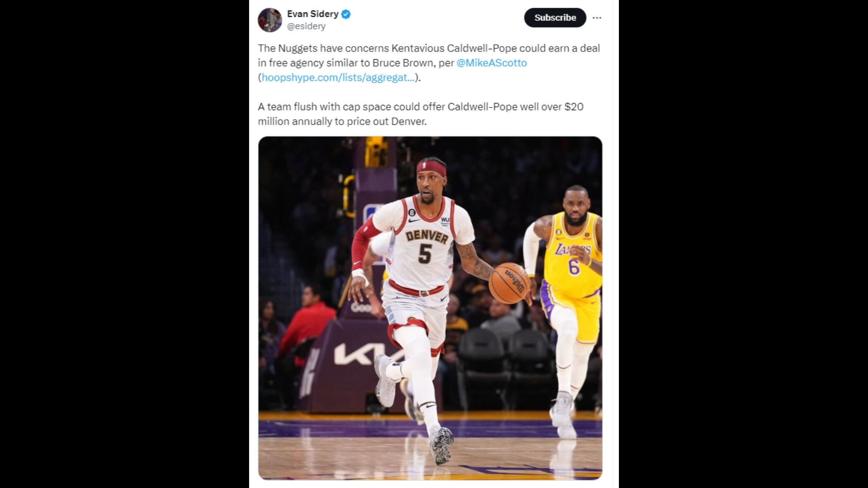Image resolution: width=868 pixels, height=488 pixels.
Task: Click the "$20" amount in the tweet
Action: pyautogui.click(x=574, y=107)
